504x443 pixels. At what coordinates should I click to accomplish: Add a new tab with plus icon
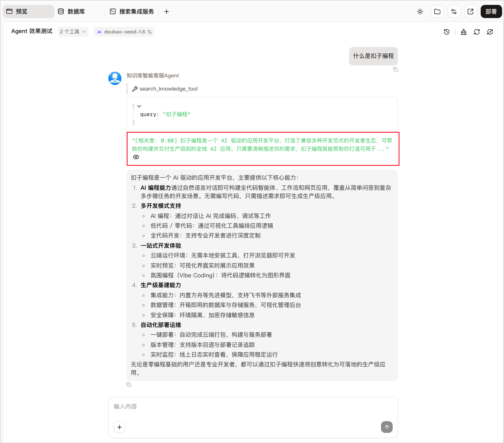[x=167, y=12]
